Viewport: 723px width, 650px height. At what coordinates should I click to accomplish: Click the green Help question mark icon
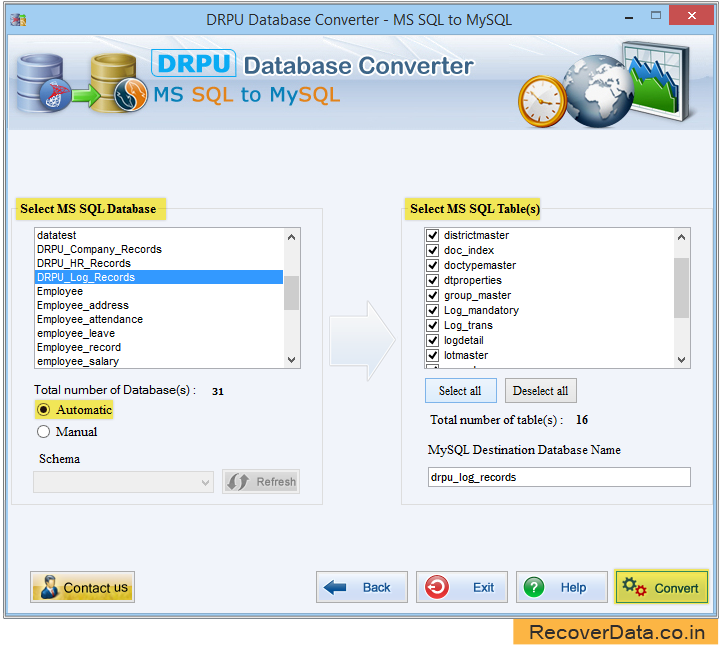(x=534, y=587)
